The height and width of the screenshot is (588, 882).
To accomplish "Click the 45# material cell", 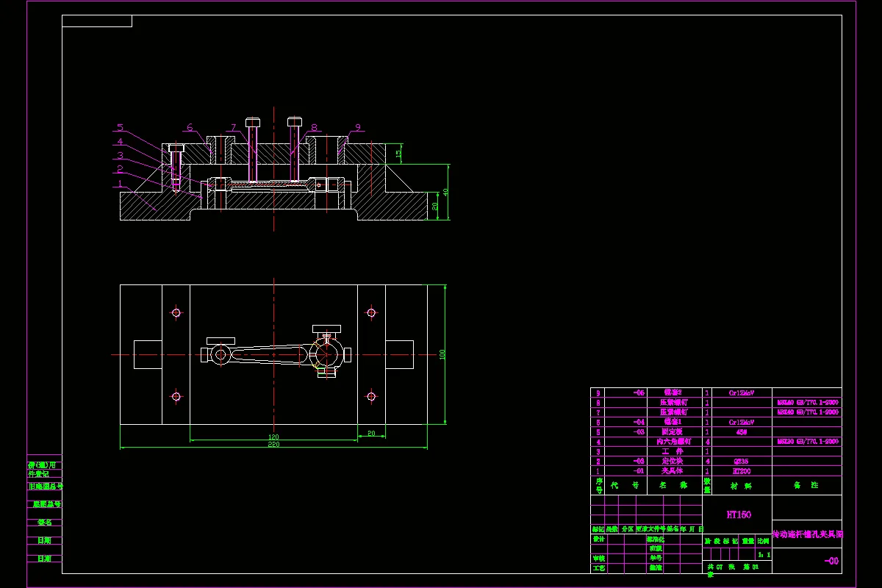I will [x=741, y=432].
